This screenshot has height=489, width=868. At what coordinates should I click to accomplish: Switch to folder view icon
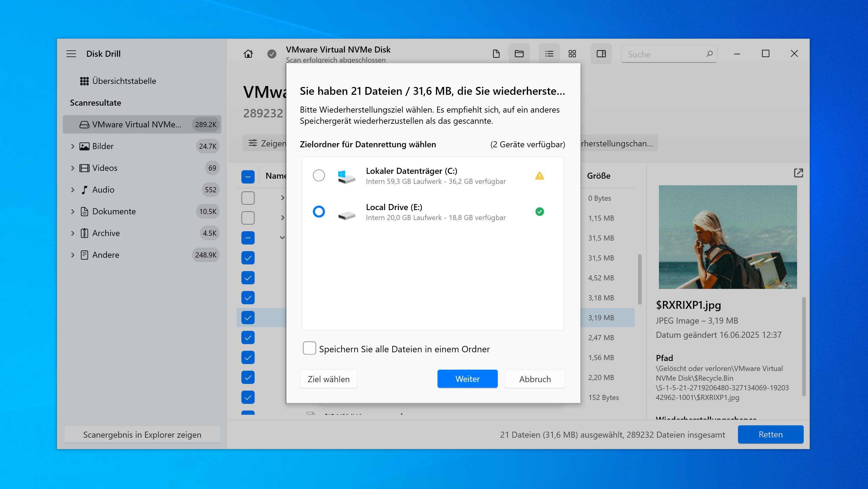(519, 54)
